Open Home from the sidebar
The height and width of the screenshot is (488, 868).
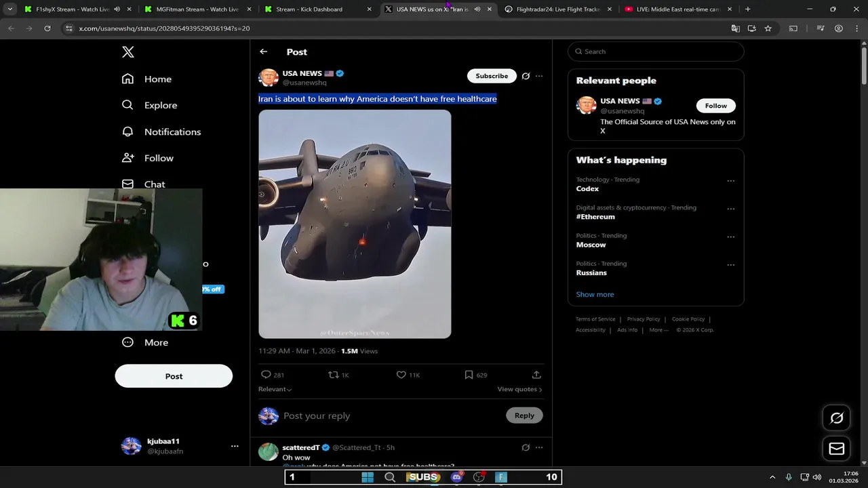point(146,79)
